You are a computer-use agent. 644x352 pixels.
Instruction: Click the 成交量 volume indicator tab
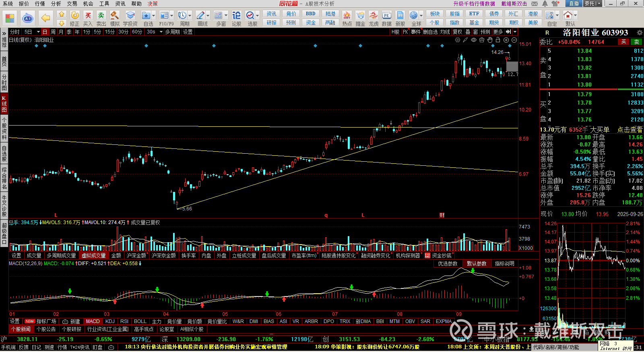pyautogui.click(x=34, y=255)
